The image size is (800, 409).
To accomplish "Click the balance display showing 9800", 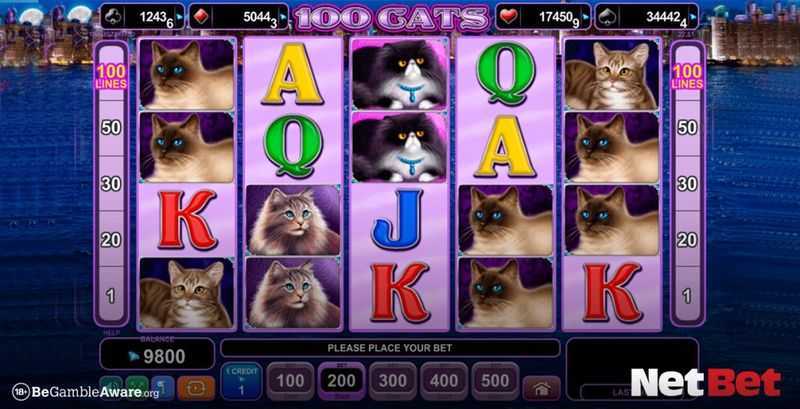I will coord(157,354).
